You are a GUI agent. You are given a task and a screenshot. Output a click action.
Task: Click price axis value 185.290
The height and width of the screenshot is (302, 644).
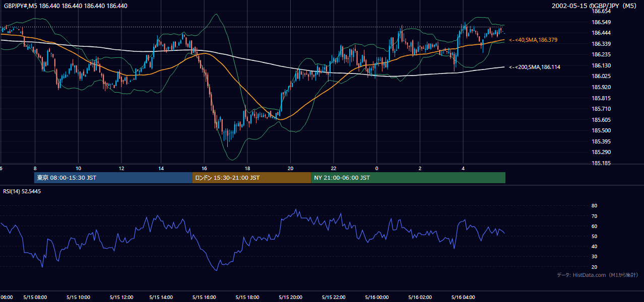click(601, 152)
